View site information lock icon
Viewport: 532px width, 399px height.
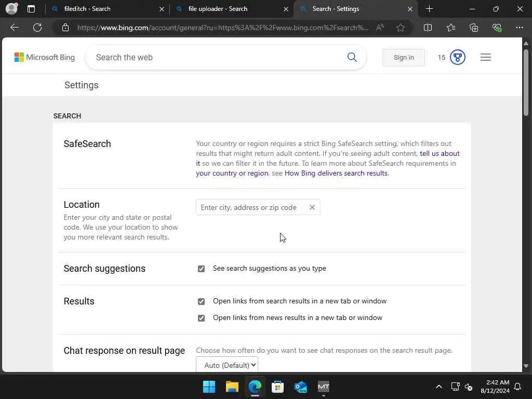[x=65, y=28]
